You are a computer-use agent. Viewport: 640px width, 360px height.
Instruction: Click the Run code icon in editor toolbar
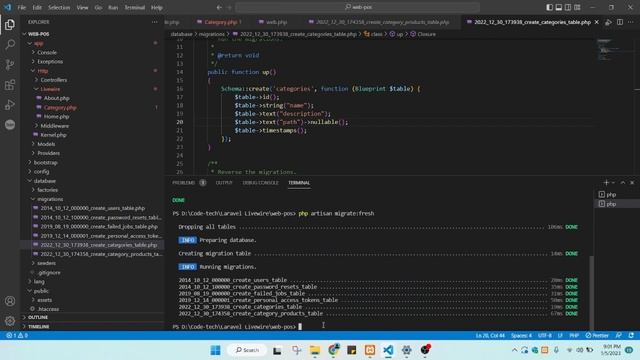pyautogui.click(x=608, y=22)
